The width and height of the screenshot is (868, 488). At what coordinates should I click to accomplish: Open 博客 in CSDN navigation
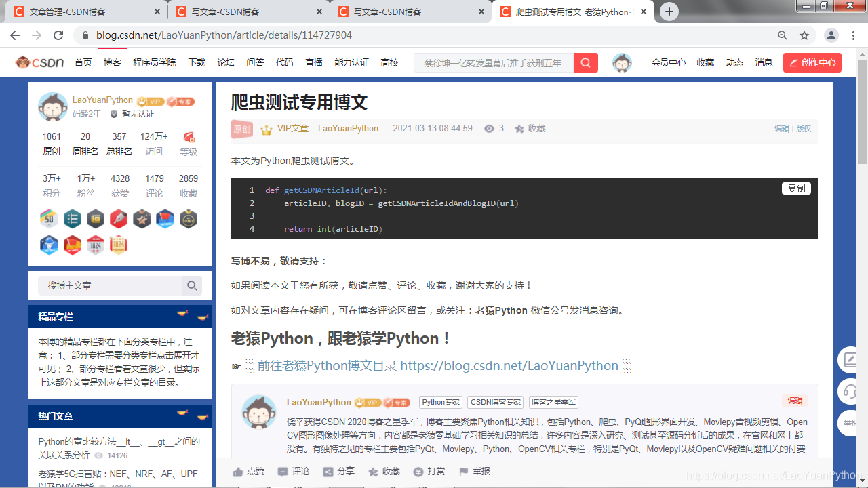(113, 62)
